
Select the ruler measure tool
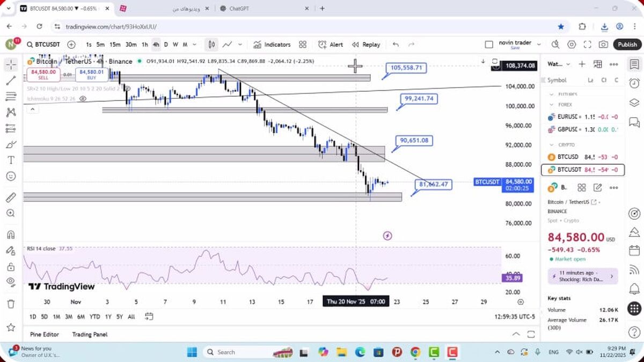click(11, 197)
